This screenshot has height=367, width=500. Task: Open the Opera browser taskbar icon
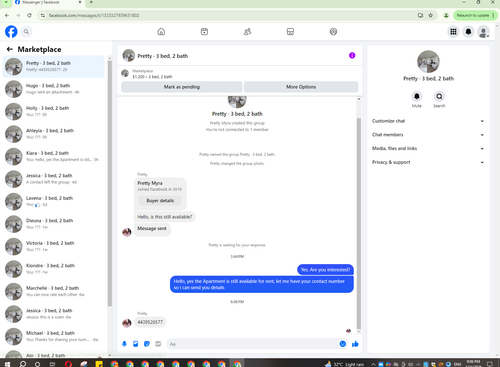(x=69, y=364)
